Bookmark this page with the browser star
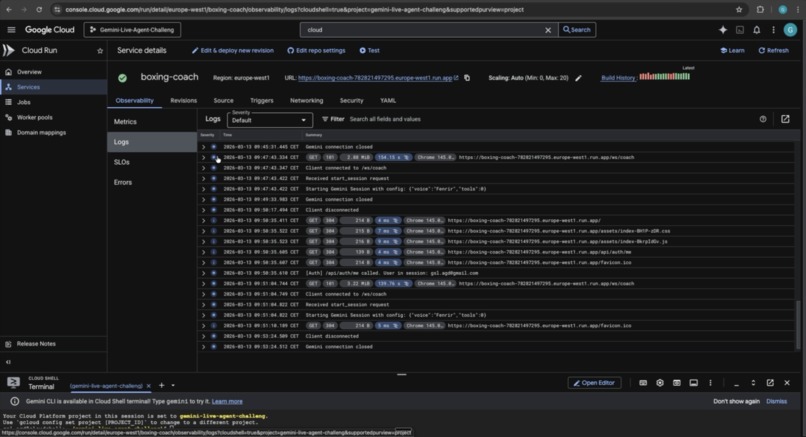806x437 pixels. pos(739,9)
